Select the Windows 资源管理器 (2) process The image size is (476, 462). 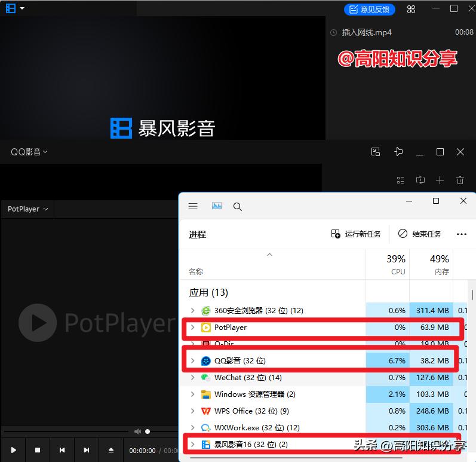pos(323,394)
